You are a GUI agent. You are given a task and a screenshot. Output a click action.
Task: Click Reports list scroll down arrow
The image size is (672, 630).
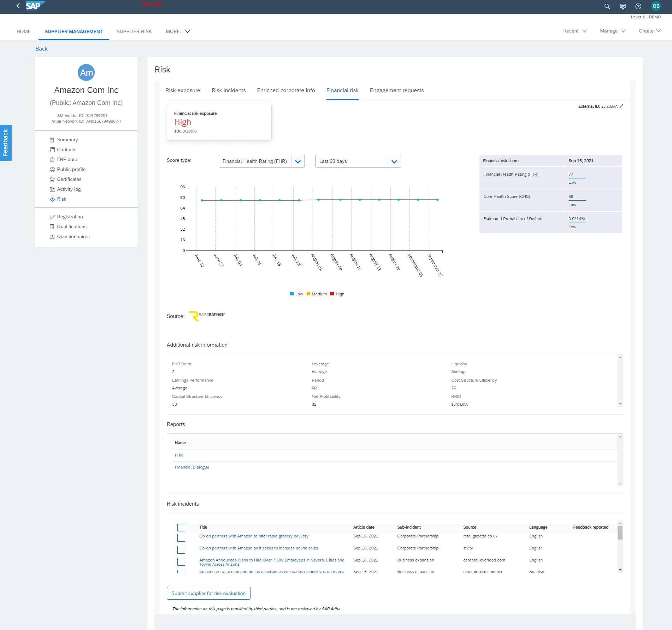point(620,483)
